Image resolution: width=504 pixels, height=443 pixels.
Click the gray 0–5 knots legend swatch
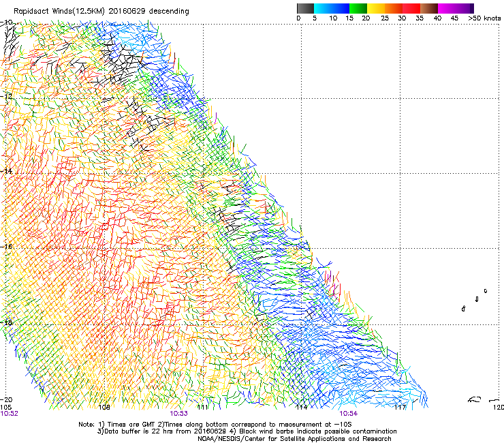pos(305,8)
